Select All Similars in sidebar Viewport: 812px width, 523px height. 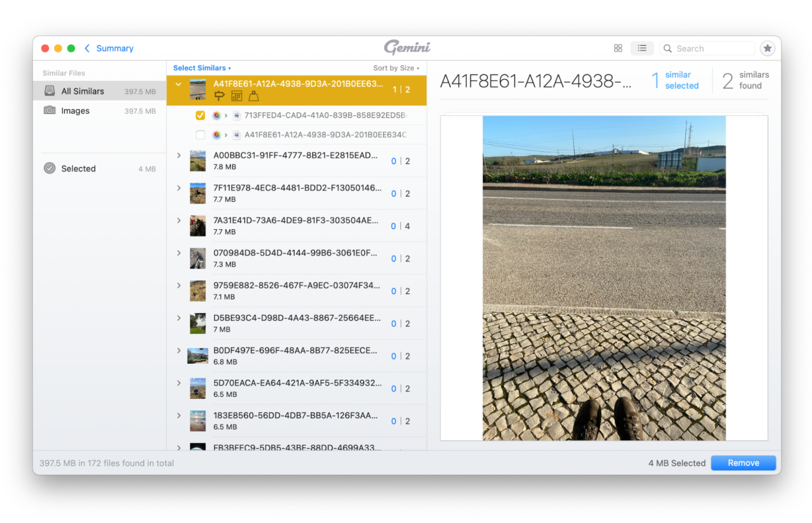tap(99, 91)
